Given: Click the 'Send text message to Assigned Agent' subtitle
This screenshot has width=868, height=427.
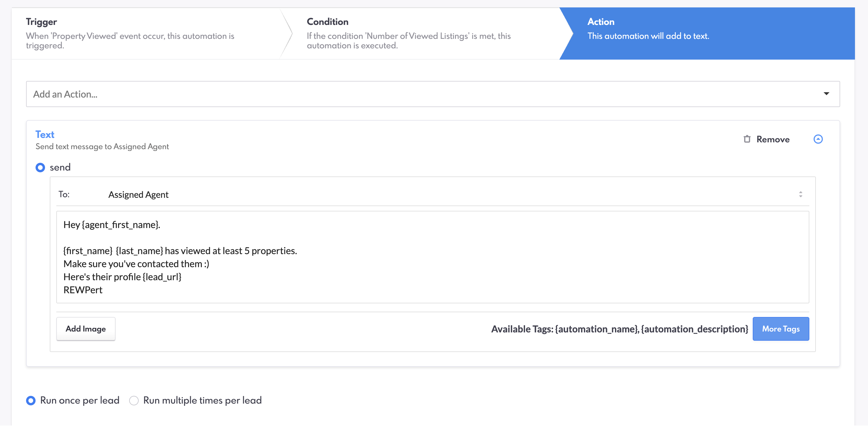Looking at the screenshot, I should (x=102, y=147).
